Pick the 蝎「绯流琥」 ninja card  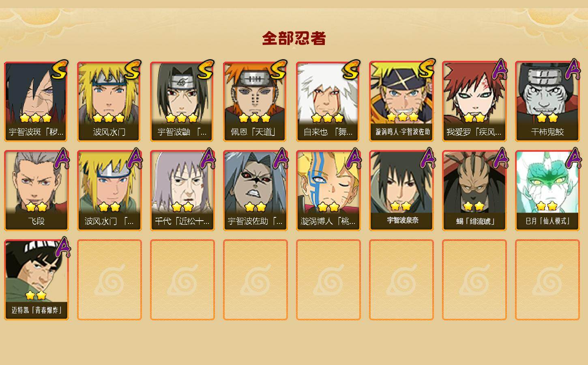474,191
